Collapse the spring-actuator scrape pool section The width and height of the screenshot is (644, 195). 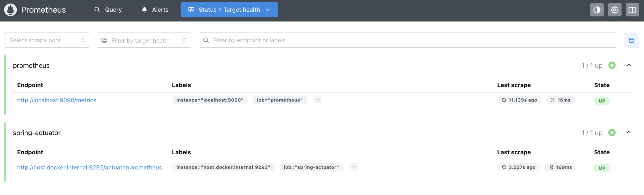pyautogui.click(x=629, y=133)
